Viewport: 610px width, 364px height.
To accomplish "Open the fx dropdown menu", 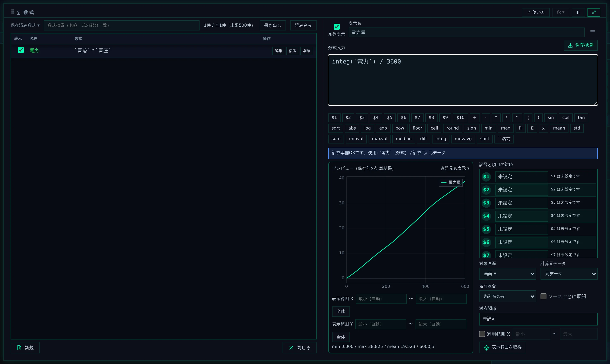I will [x=560, y=12].
